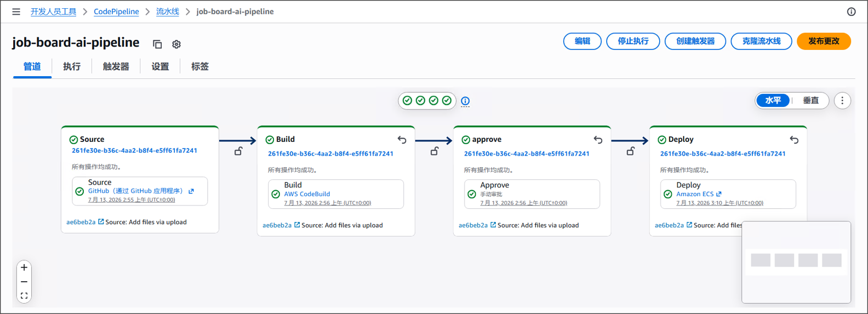Image resolution: width=868 pixels, height=314 pixels.
Task: Select the 设置 tab
Action: [x=160, y=67]
